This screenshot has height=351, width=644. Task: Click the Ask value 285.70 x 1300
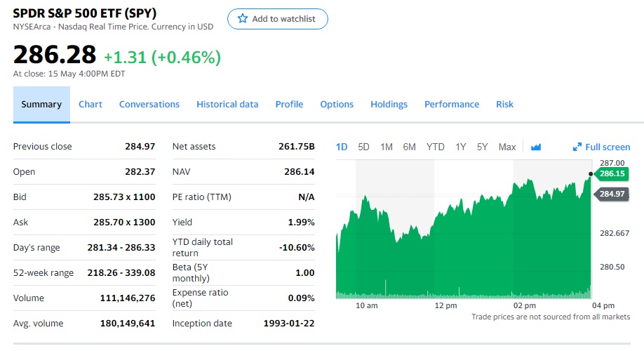[x=124, y=222]
